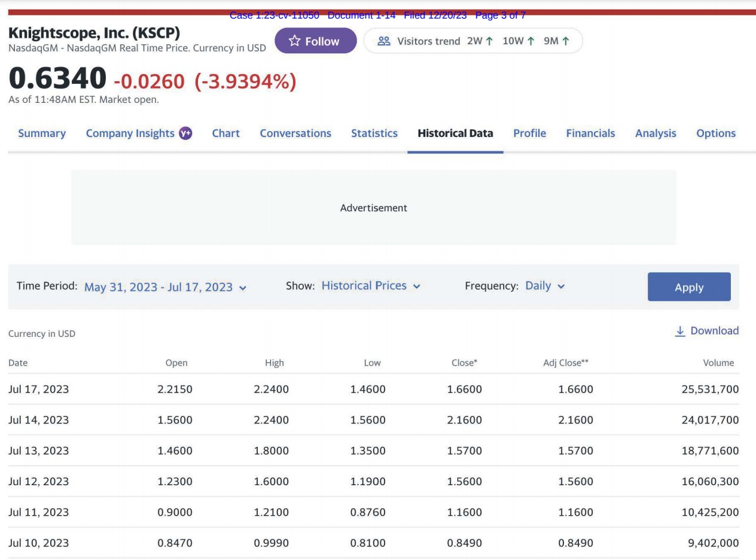This screenshot has width=756, height=560.
Task: Click the Advertisement banner area
Action: coord(373,208)
